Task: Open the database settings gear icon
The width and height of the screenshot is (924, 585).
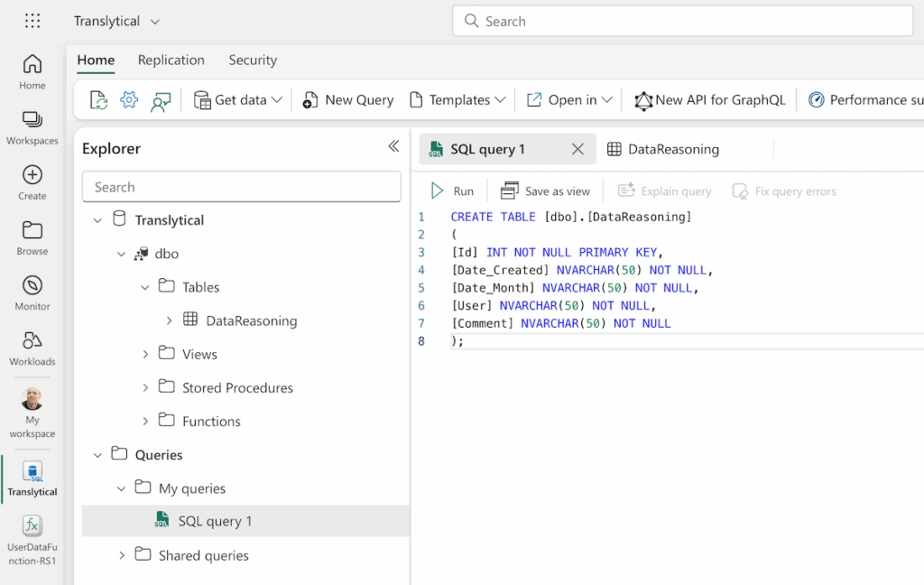Action: pyautogui.click(x=127, y=99)
